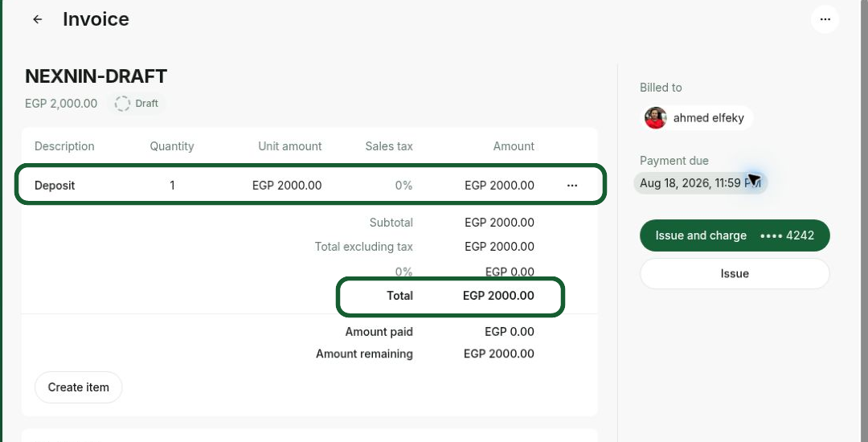
Task: Click the Issue button
Action: point(735,273)
